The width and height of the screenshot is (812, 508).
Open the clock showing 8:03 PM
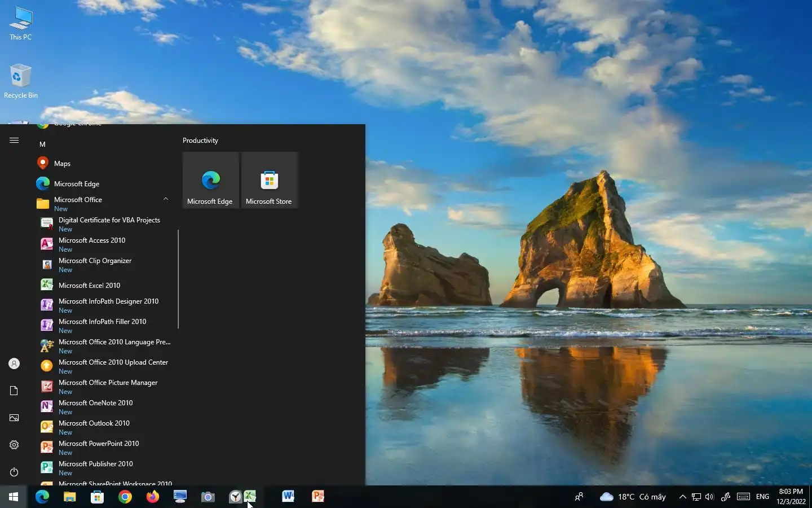[x=791, y=497]
